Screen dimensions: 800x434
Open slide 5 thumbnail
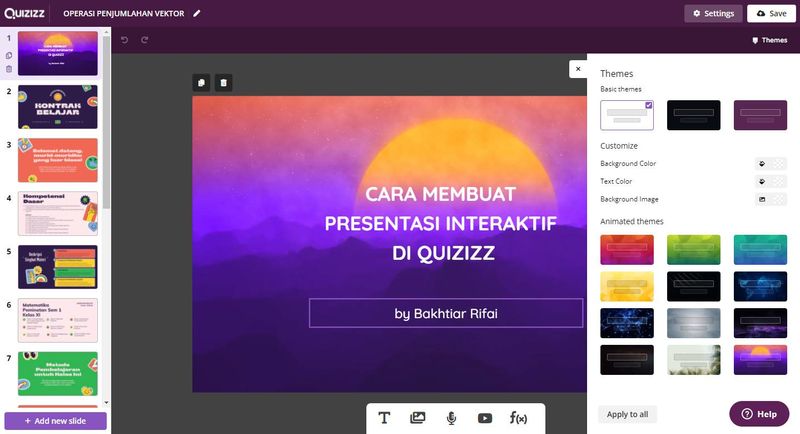pyautogui.click(x=58, y=267)
